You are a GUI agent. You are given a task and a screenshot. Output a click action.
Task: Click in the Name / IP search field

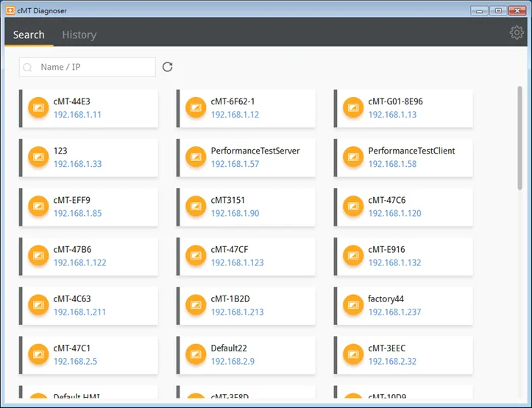coord(88,67)
